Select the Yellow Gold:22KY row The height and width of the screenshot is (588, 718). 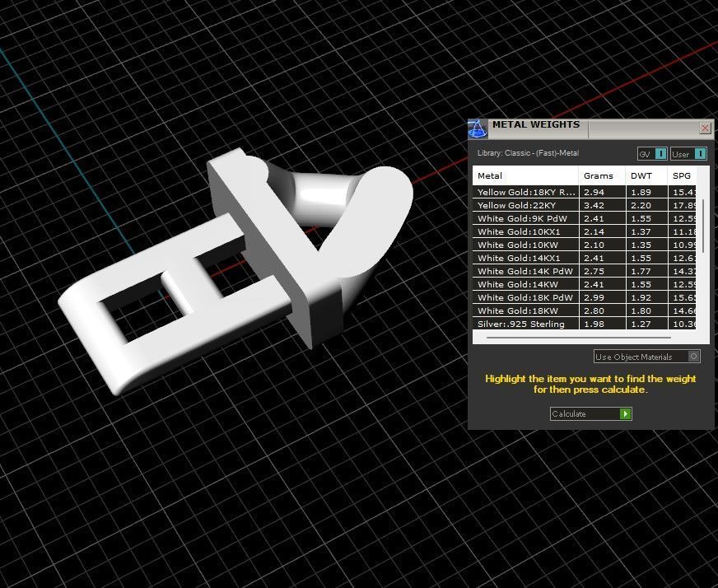[x=585, y=205]
